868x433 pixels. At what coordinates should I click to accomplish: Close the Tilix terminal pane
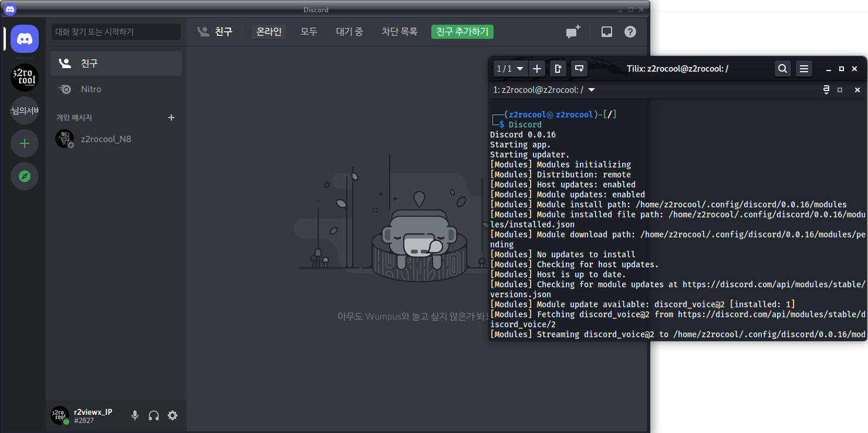(857, 90)
